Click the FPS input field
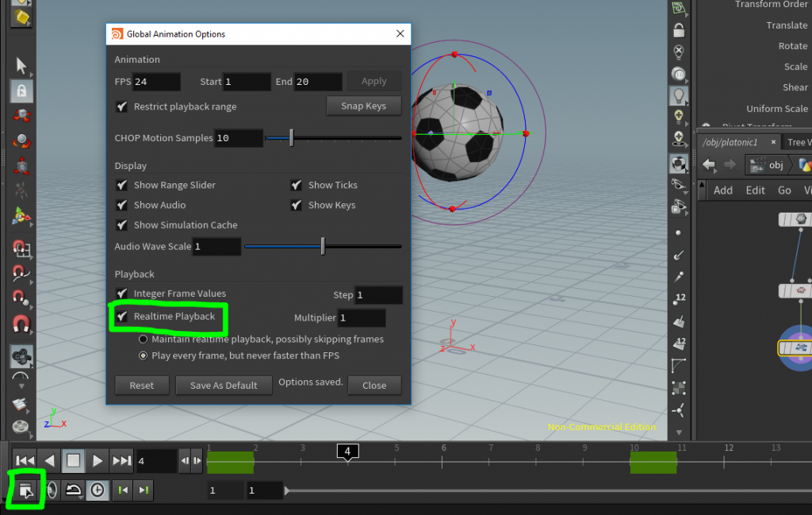Screen dimensions: 812x515 pyautogui.click(x=155, y=81)
